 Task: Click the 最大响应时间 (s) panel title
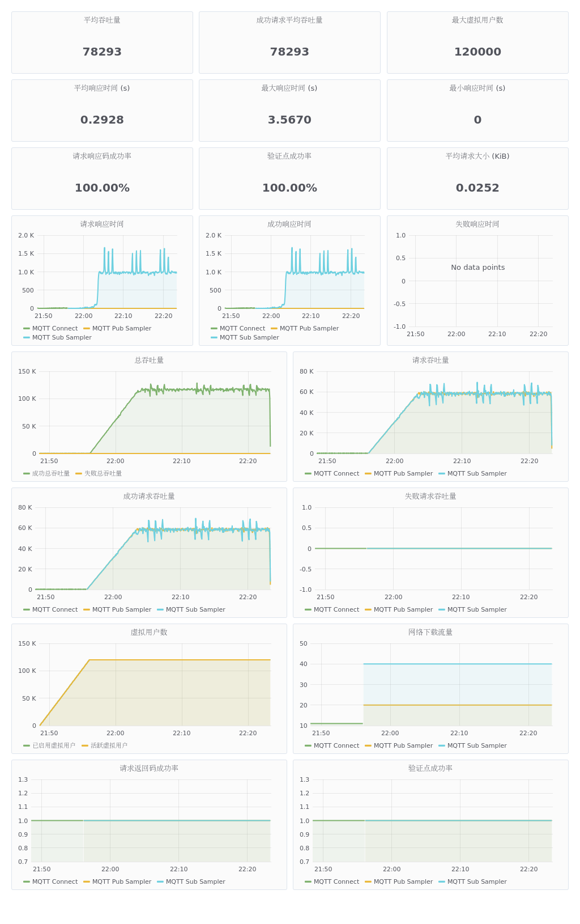tap(289, 88)
